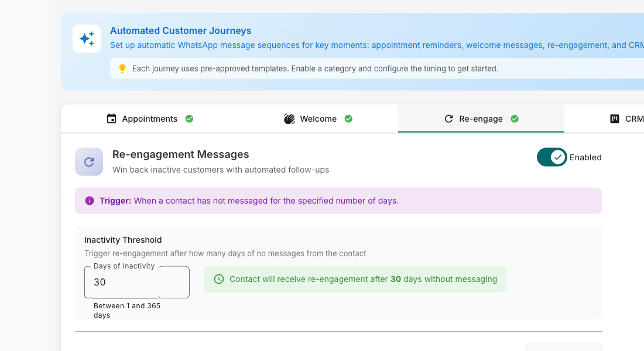This screenshot has width=644, height=351.
Task: Click the green check badge on Re-engage
Action: click(x=515, y=118)
